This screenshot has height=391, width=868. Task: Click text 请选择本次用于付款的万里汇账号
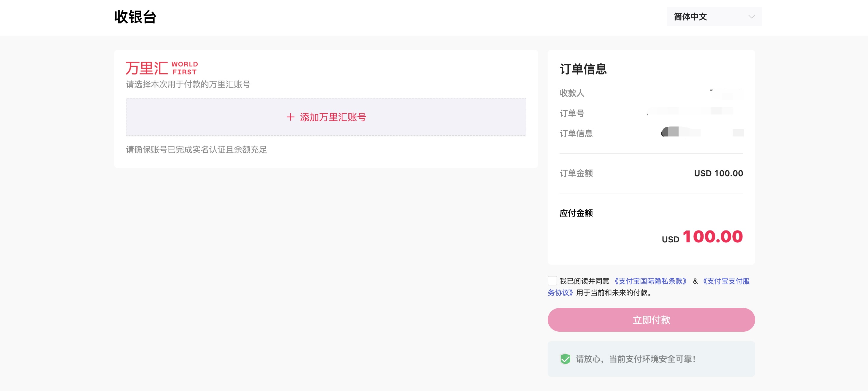point(188,84)
